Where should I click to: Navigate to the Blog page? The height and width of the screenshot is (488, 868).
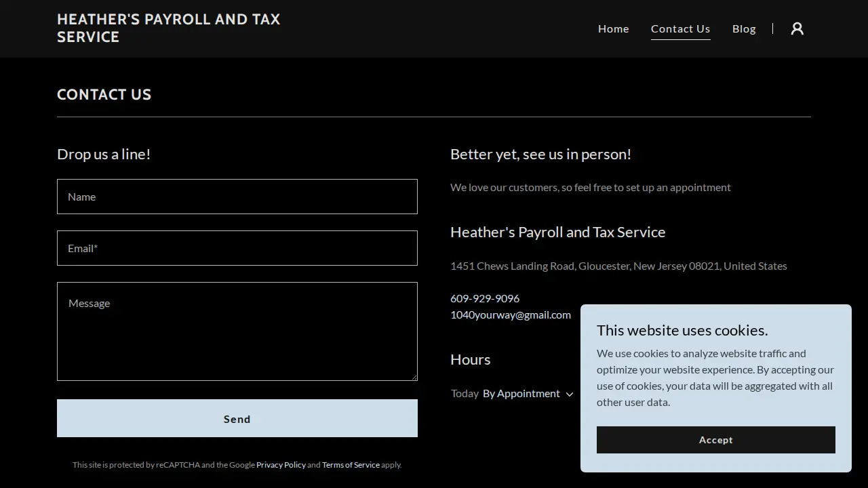coord(744,28)
